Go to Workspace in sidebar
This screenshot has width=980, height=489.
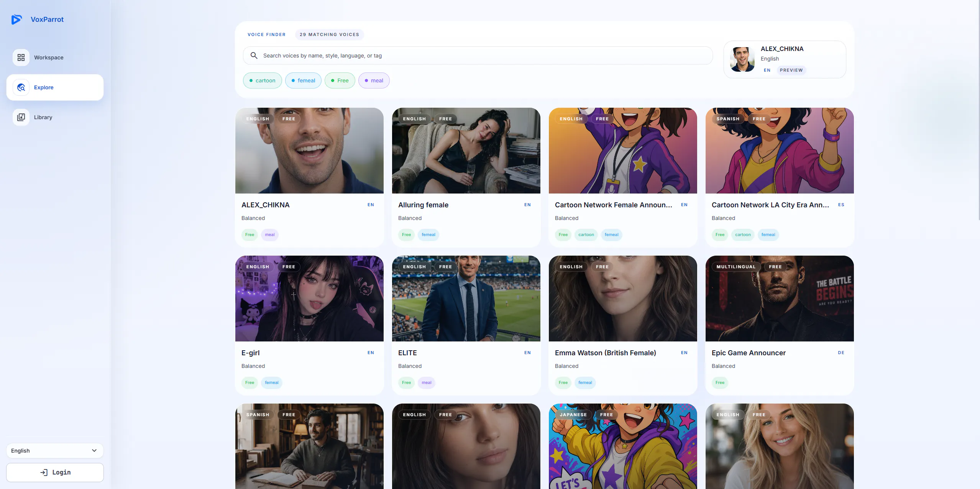[55, 57]
